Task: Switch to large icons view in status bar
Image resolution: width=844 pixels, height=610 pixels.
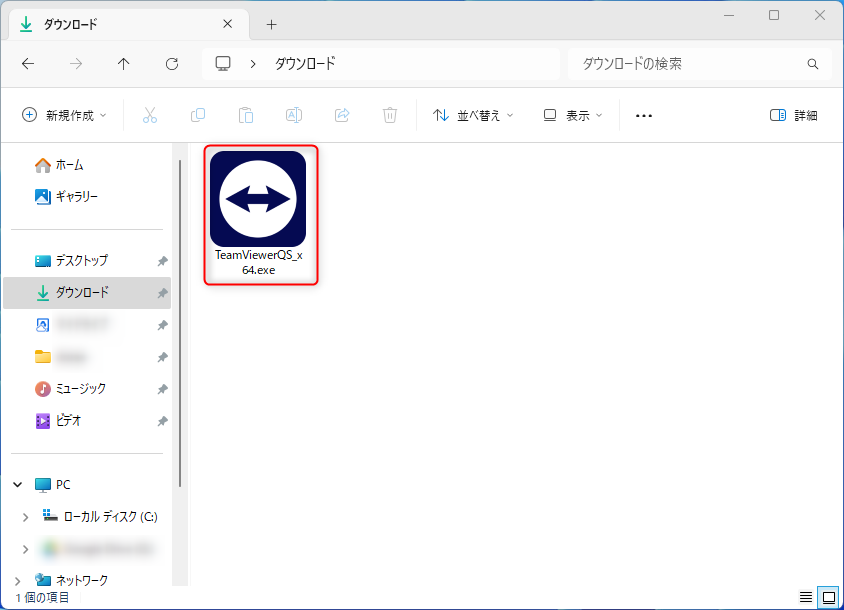Action: pos(829,597)
